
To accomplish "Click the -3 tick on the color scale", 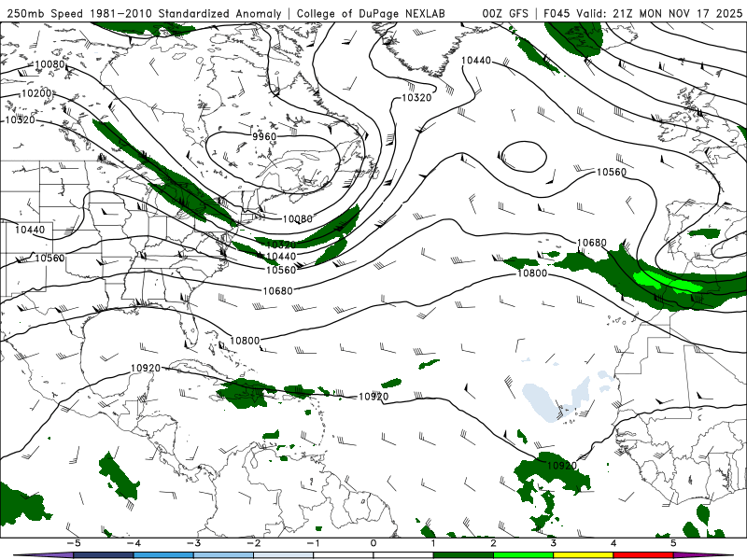I will [x=193, y=543].
